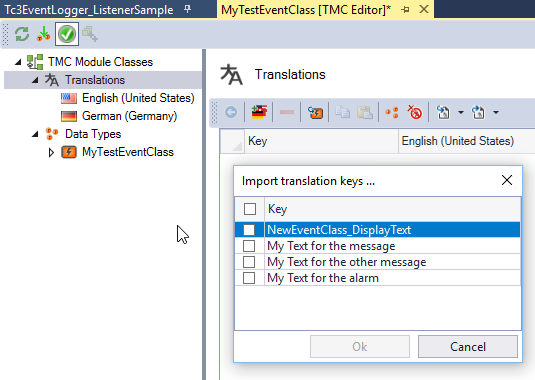Select the TMC Module Classes root label
Viewport: 535px width, 380px height.
coord(100,62)
